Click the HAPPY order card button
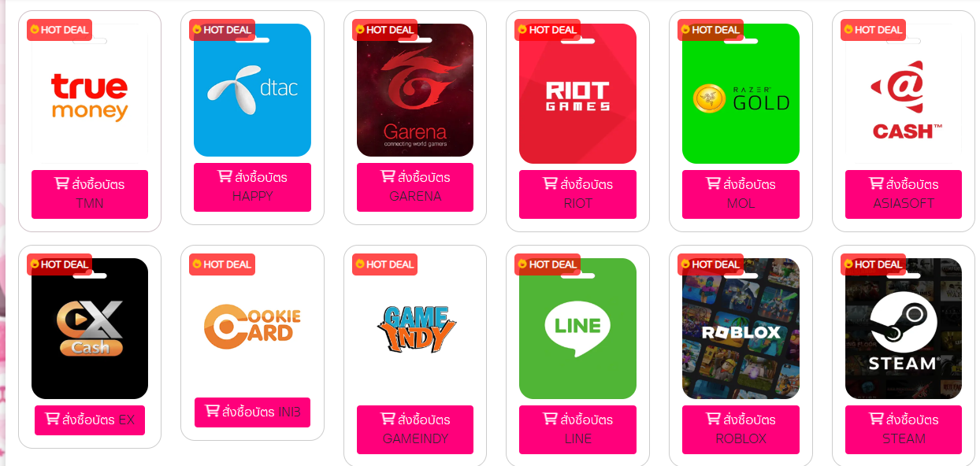Viewport: 980px width, 466px height. [x=252, y=187]
